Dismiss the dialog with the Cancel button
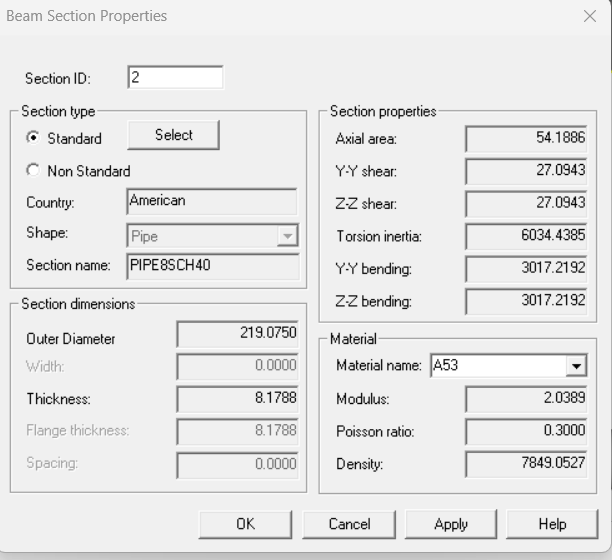This screenshot has height=560, width=612. point(349,524)
